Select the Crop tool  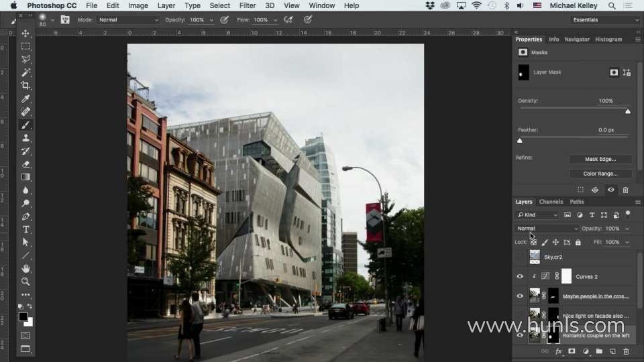click(25, 85)
